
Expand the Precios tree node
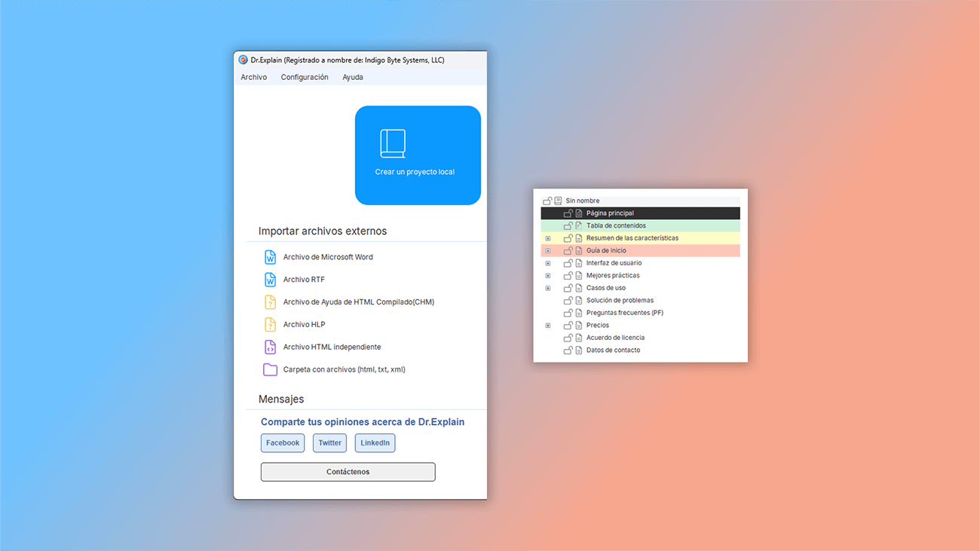pos(547,325)
